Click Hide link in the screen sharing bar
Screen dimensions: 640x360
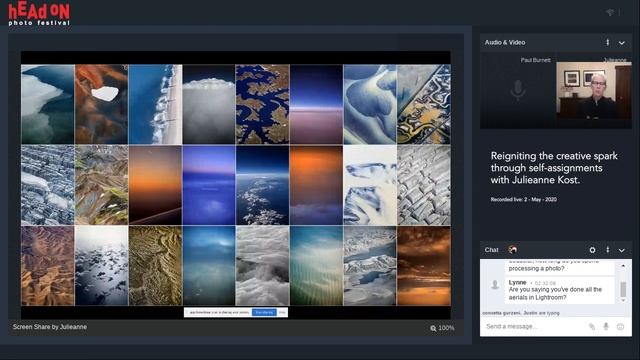(x=282, y=312)
